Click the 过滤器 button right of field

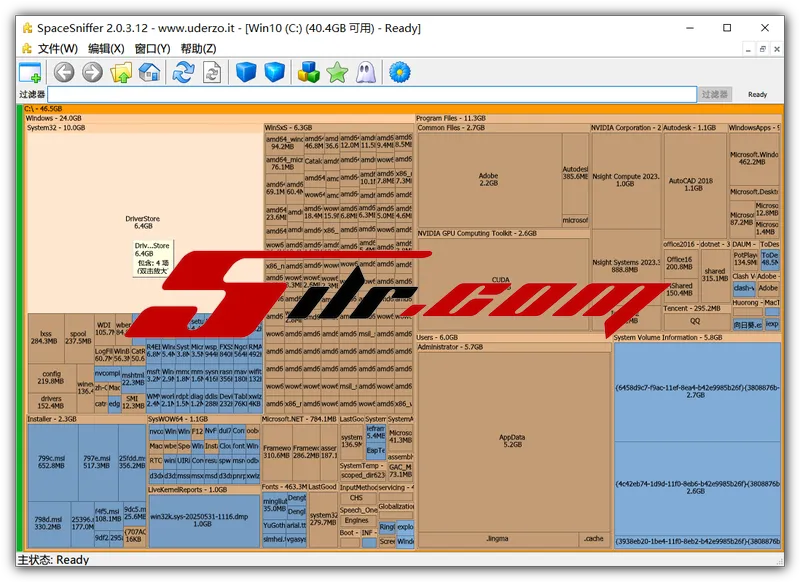tap(714, 94)
